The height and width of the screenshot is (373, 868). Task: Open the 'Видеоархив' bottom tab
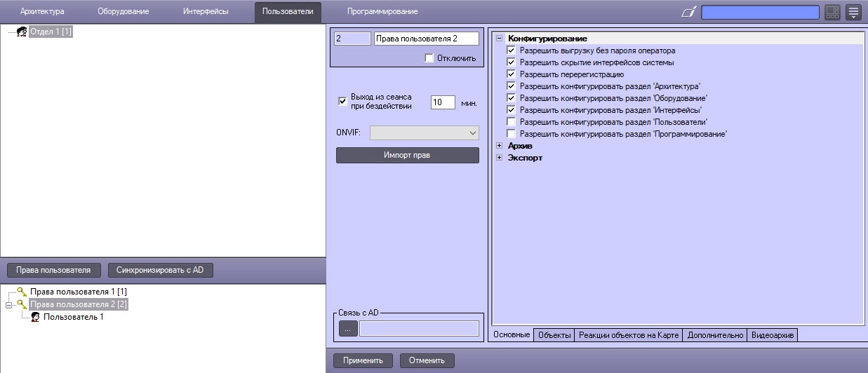(772, 335)
